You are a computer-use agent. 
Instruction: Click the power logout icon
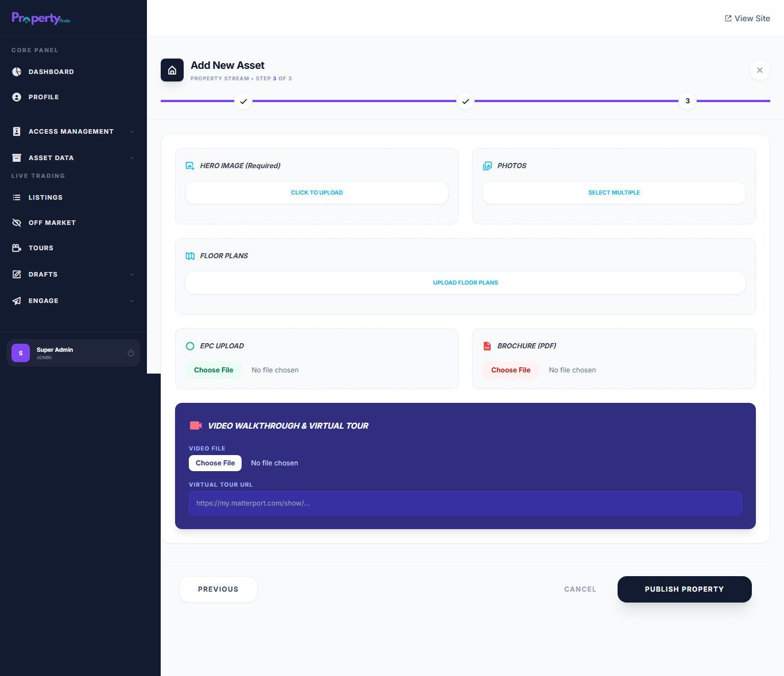click(x=131, y=353)
